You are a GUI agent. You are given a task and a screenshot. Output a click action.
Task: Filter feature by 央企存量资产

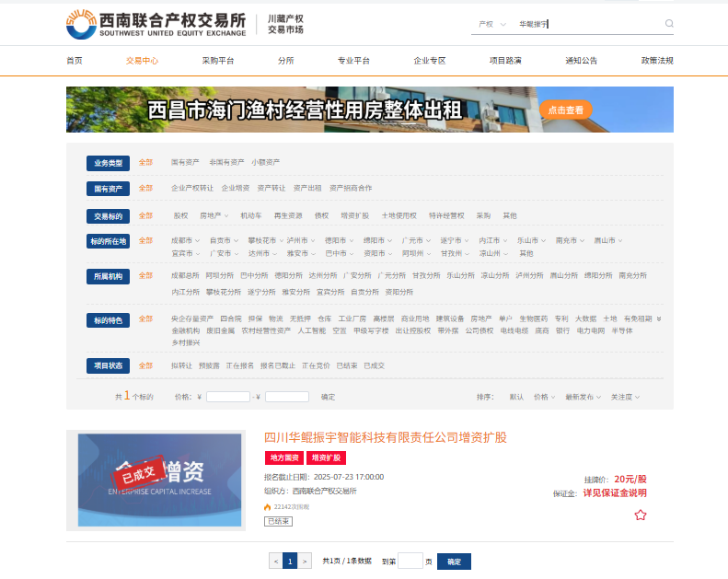192,319
